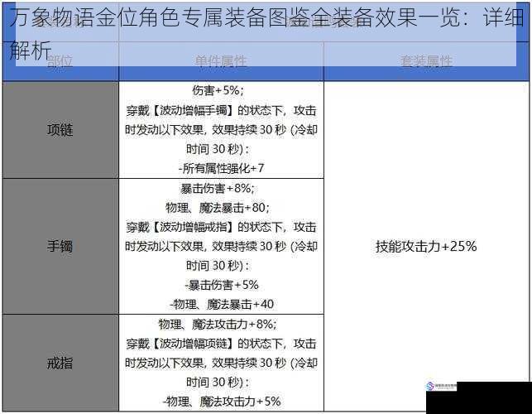
Task: Select the 物理、魔法攻击力+8%; line
Action: [218, 325]
